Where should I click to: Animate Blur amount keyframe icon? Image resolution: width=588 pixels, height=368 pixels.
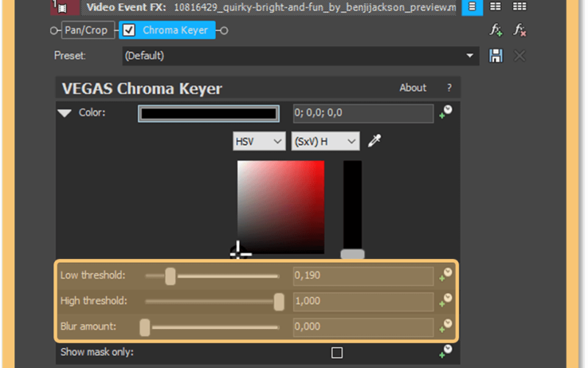(445, 325)
